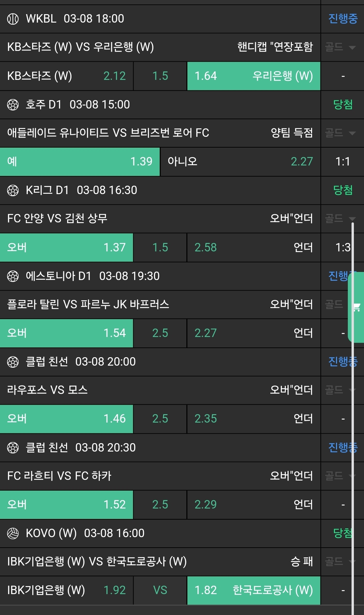Open the 골드 dropdown for FC 안양 match
The height and width of the screenshot is (615, 364).
340,219
